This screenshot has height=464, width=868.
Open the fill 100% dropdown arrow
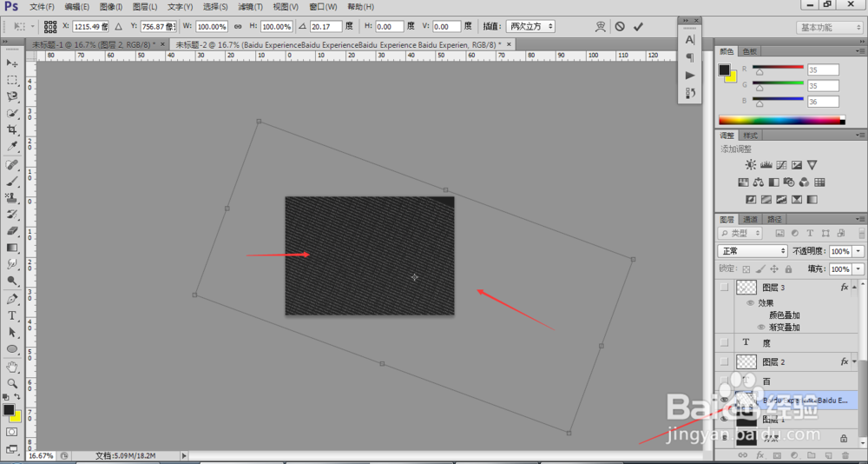tap(858, 268)
